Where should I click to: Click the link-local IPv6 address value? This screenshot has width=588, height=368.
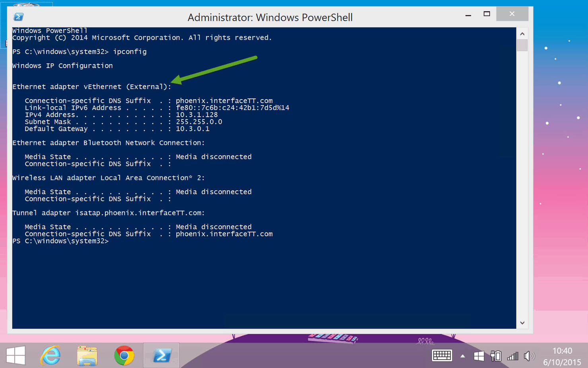tap(233, 108)
